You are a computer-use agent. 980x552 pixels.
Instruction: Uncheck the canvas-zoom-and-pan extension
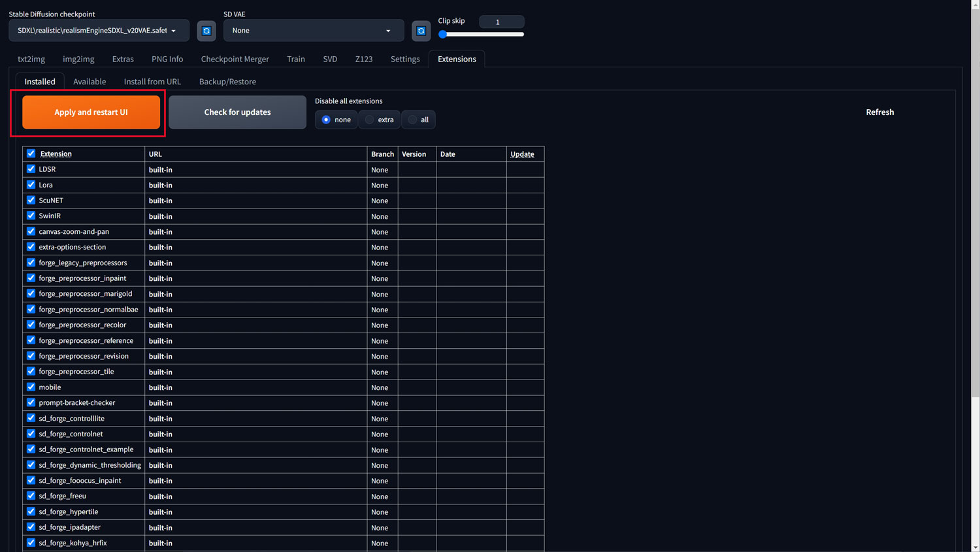[31, 231]
